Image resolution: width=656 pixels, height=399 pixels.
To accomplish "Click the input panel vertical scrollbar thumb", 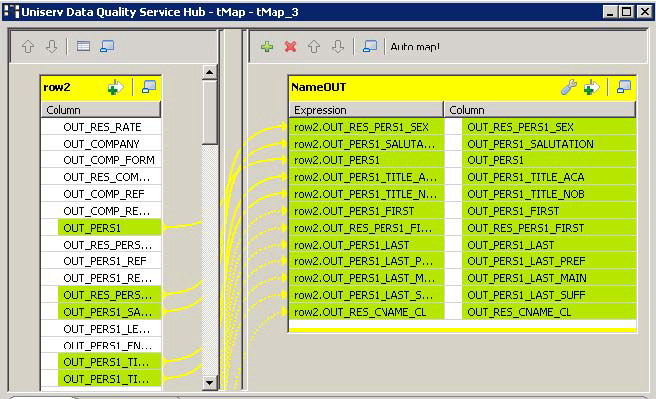I will coord(210,112).
